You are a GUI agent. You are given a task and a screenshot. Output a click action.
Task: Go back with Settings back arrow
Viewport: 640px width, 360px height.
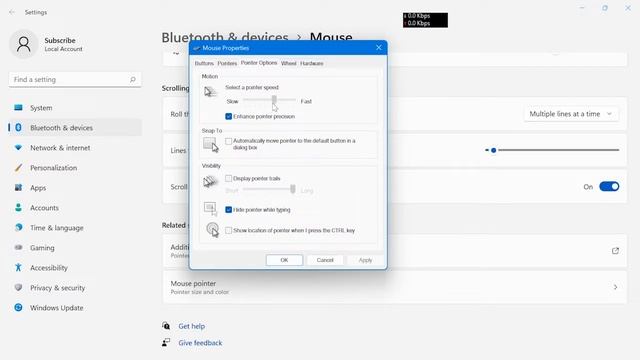[12, 12]
